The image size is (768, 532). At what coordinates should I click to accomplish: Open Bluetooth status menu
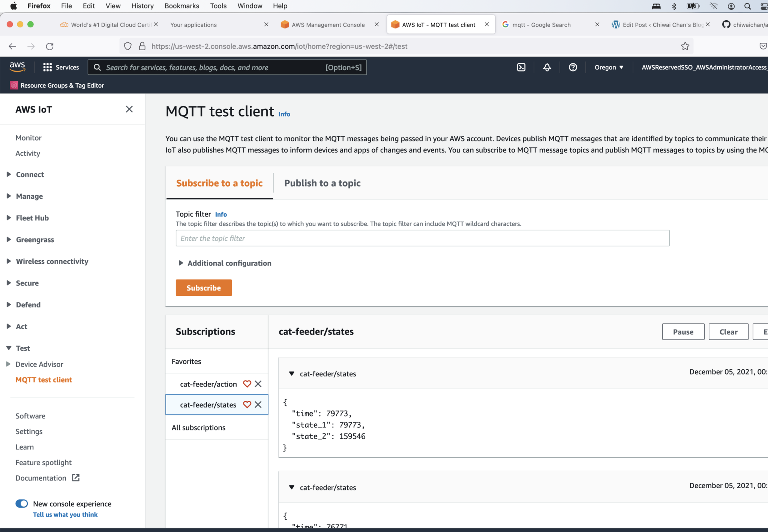pos(674,6)
